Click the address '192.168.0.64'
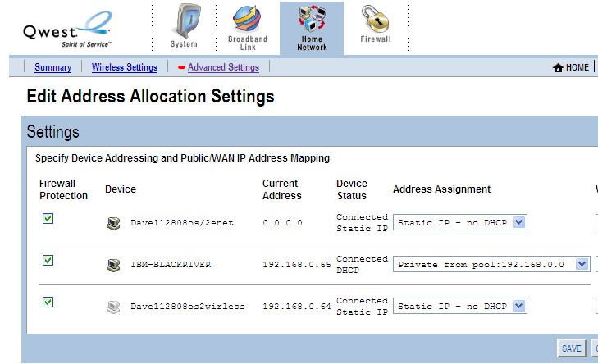 click(x=296, y=307)
